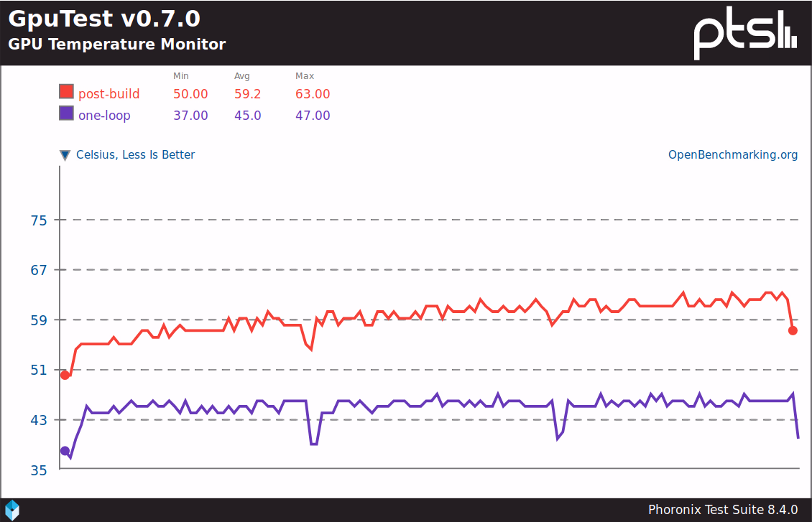Viewport: 812px width, 522px height.
Task: Click the post-build max value 63.00
Action: (x=313, y=94)
